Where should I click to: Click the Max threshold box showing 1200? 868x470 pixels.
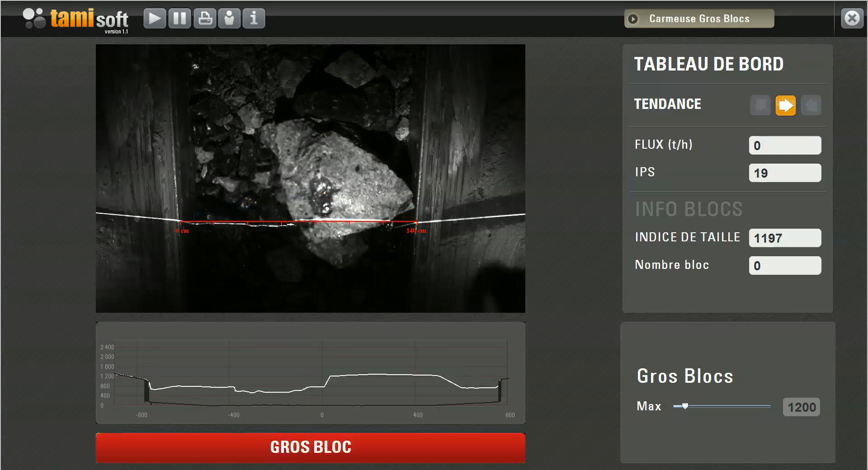(802, 407)
